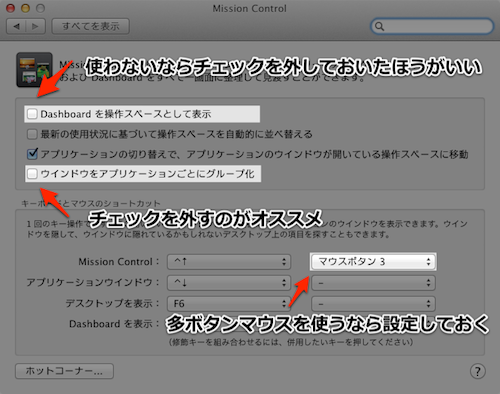The height and width of the screenshot is (394, 500).
Task: Click the back navigation arrow
Action: coord(17,26)
